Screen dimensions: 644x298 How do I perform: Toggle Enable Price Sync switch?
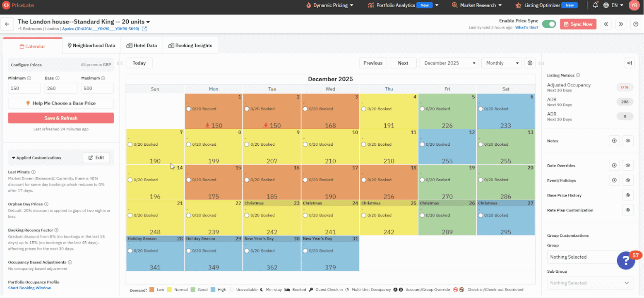tap(549, 24)
